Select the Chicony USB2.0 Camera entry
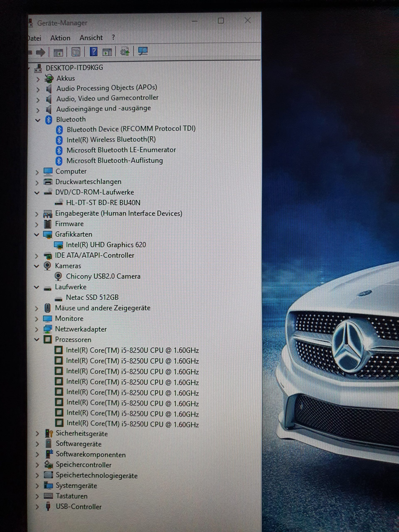Viewport: 399px width, 532px height. tap(103, 276)
